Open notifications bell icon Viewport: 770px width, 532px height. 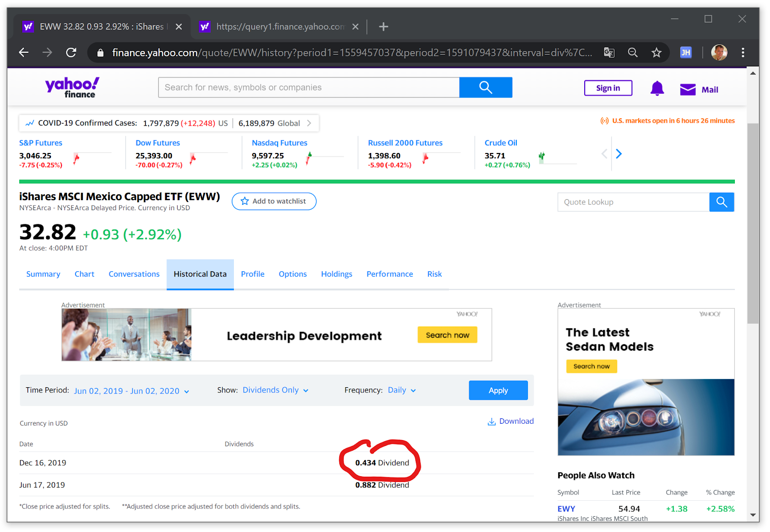(657, 89)
